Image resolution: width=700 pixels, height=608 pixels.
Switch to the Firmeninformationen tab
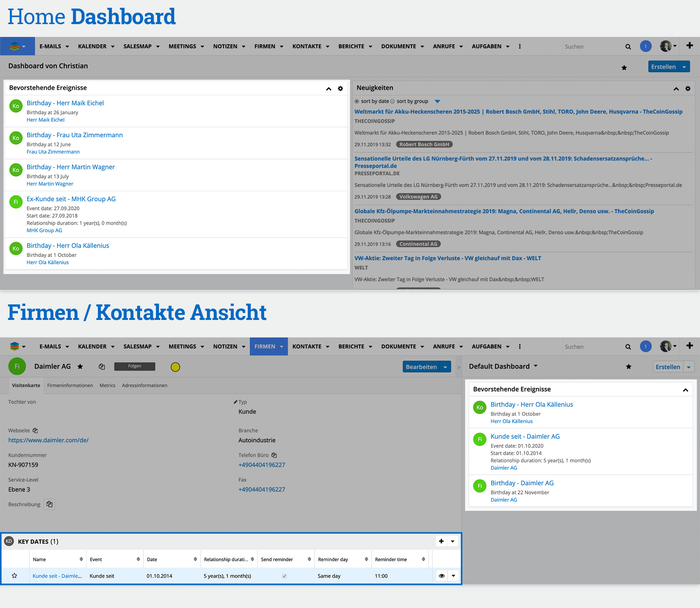point(70,385)
